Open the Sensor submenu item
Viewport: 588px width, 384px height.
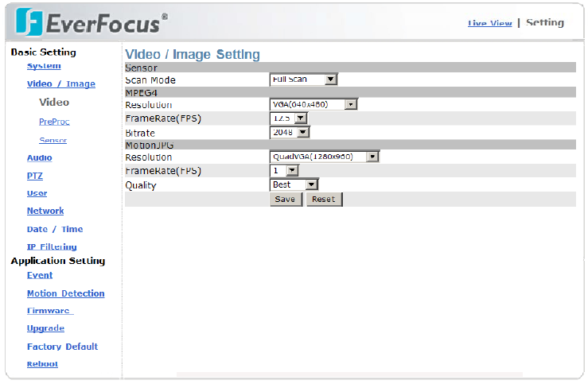(x=53, y=140)
